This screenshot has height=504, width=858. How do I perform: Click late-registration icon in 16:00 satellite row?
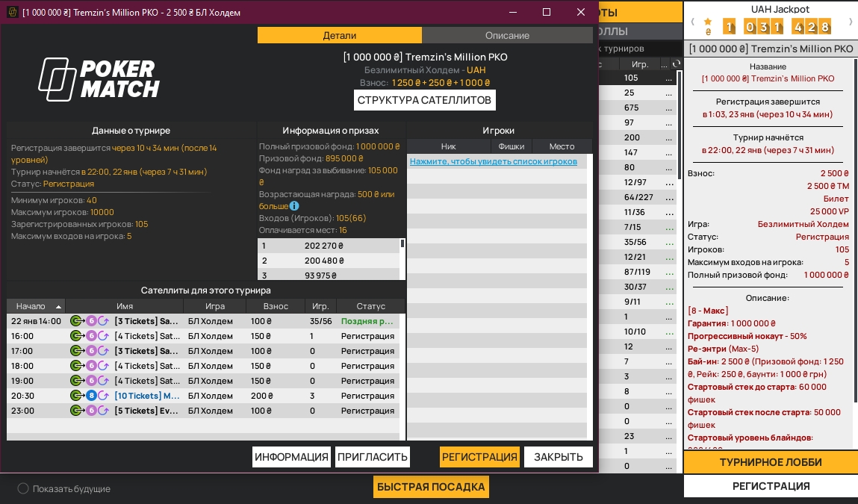point(77,336)
